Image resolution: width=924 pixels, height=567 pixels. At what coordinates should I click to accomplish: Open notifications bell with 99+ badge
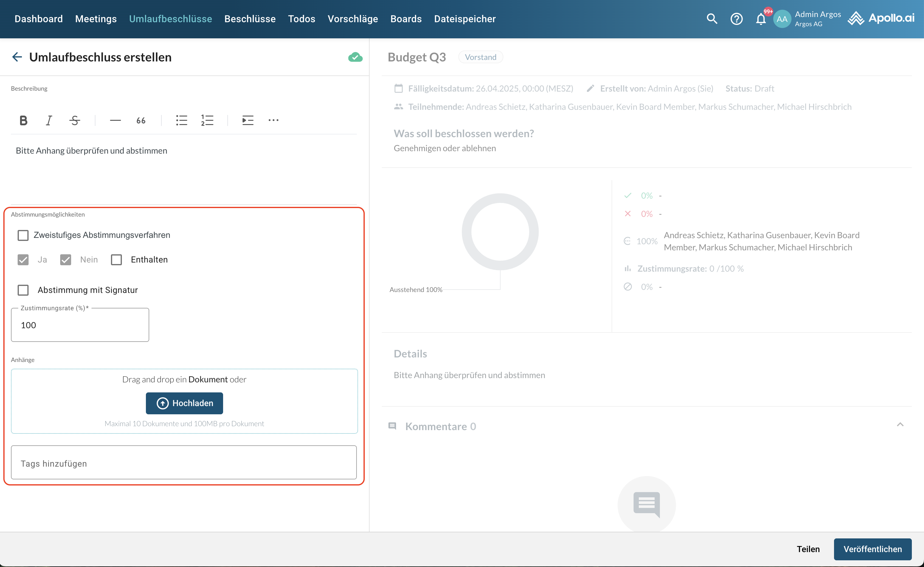click(760, 19)
